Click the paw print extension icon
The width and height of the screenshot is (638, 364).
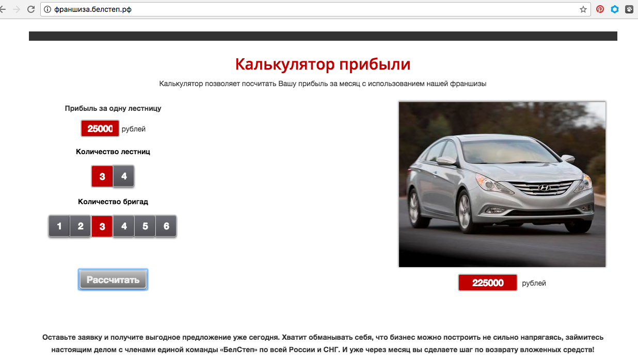(630, 9)
